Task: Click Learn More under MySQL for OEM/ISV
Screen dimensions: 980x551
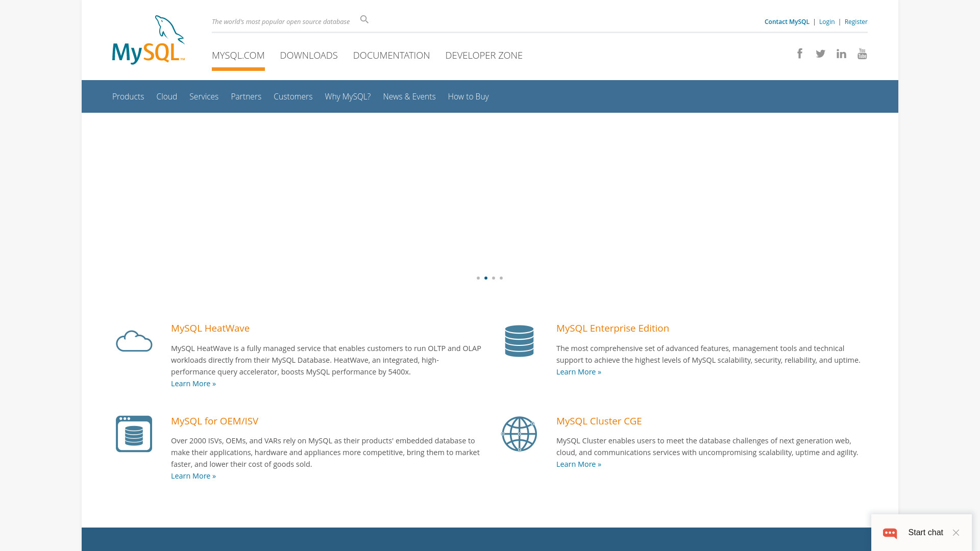Action: (x=193, y=476)
